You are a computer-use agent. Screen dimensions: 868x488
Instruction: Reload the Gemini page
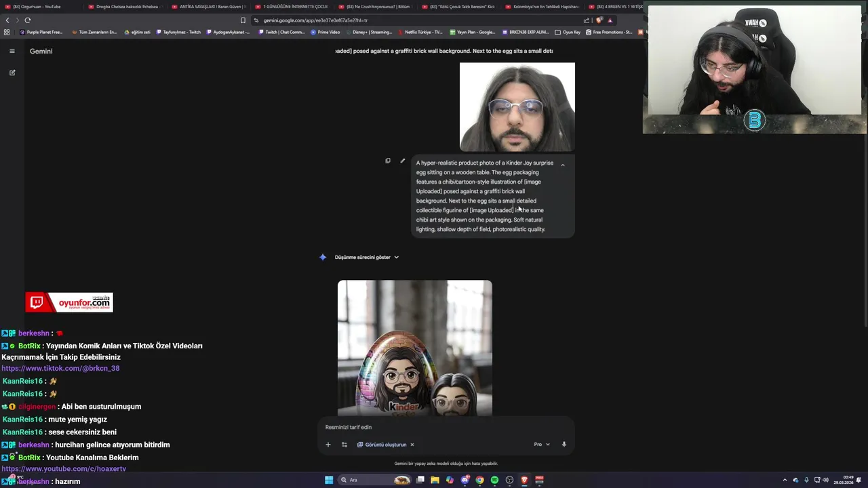(x=28, y=20)
